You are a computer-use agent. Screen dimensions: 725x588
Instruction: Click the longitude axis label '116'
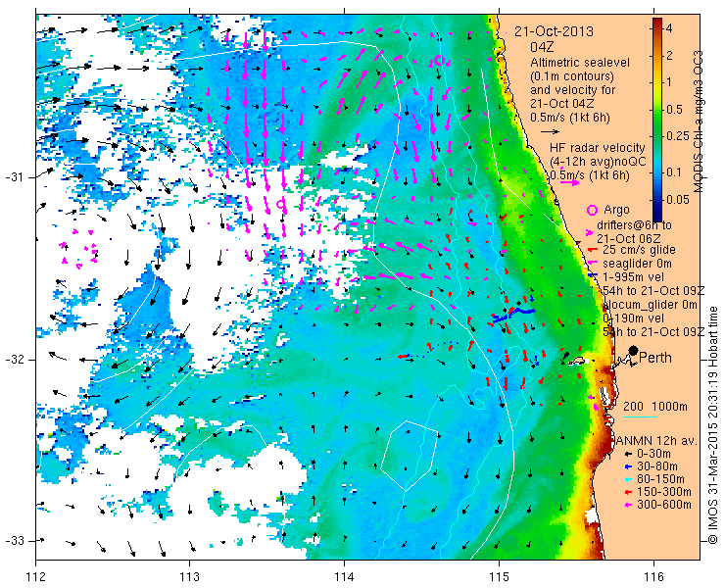click(x=653, y=577)
